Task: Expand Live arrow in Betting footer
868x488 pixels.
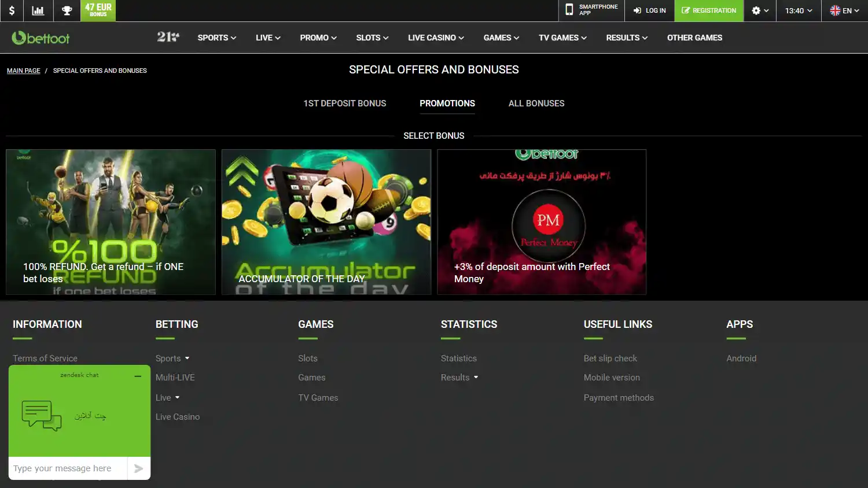Action: (x=177, y=398)
